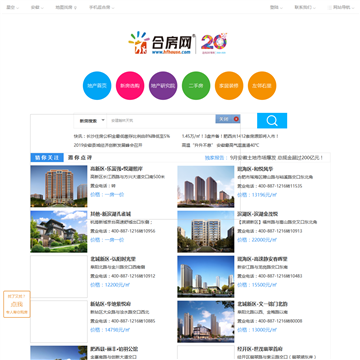Open the 肥西县 listing title

(114, 349)
